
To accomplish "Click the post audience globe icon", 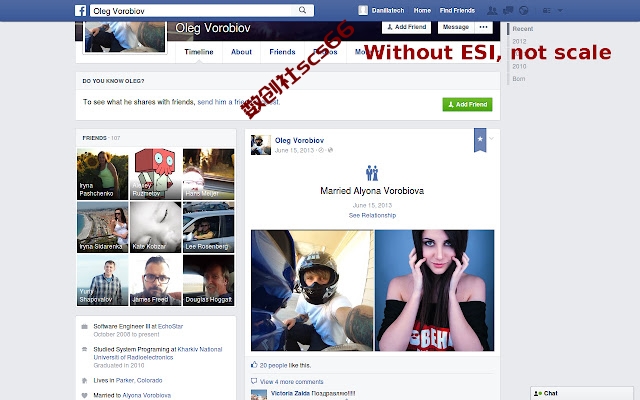I will click(x=330, y=150).
